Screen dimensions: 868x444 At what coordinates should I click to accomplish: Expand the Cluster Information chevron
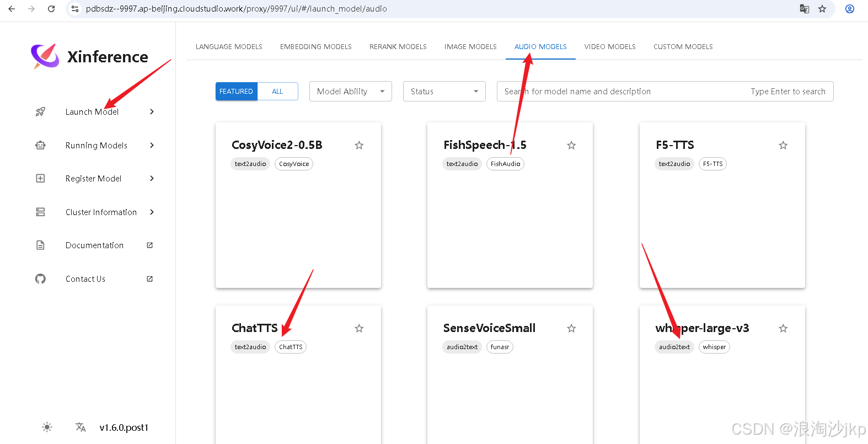(x=152, y=212)
